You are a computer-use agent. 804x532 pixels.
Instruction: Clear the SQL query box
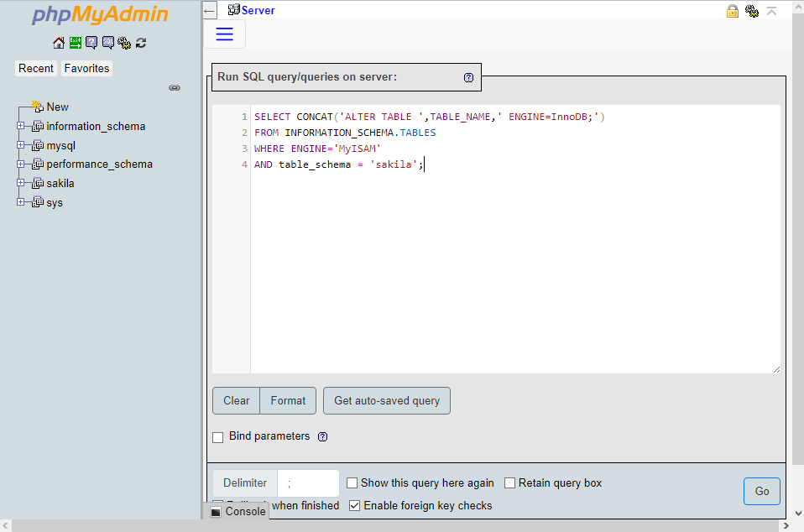pyautogui.click(x=237, y=401)
